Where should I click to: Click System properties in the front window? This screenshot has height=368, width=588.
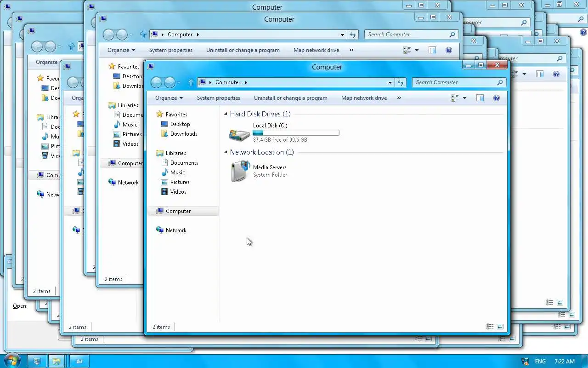click(x=219, y=98)
